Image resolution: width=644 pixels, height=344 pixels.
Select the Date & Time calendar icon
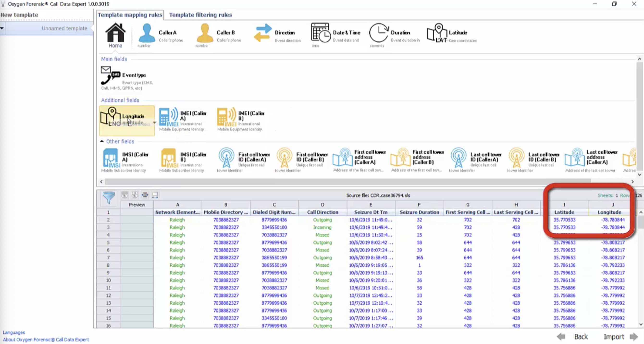(320, 33)
